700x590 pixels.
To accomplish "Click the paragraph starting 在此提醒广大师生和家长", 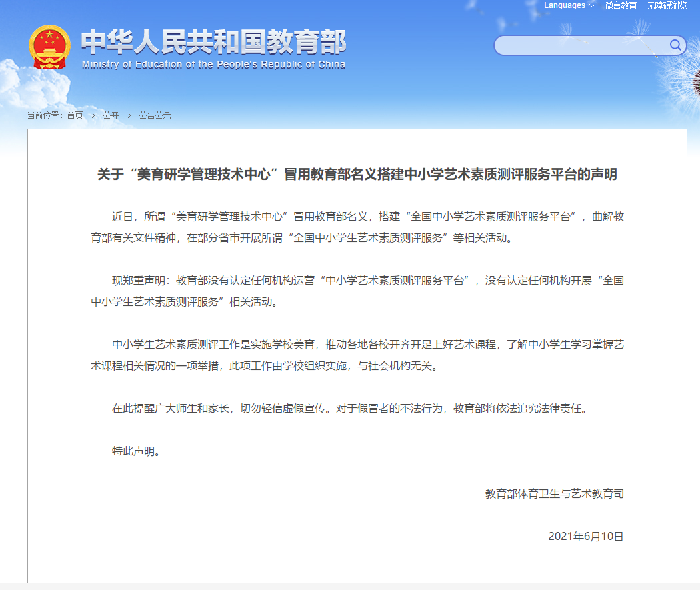I will tap(351, 409).
